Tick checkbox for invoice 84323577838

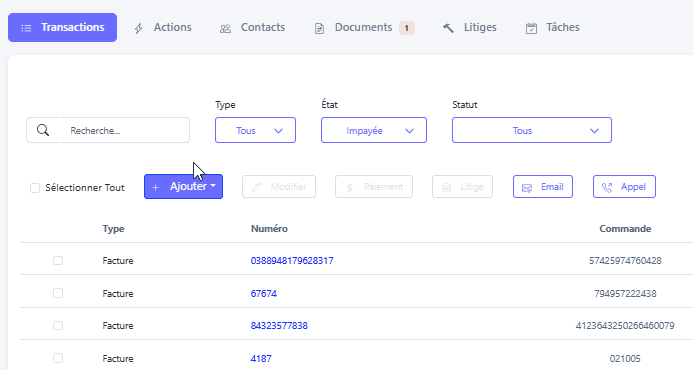58,325
